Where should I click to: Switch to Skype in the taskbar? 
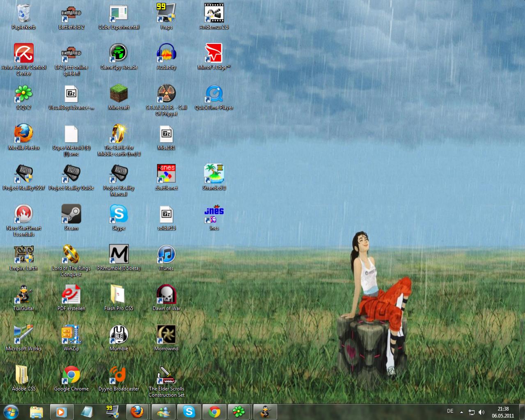(x=189, y=412)
